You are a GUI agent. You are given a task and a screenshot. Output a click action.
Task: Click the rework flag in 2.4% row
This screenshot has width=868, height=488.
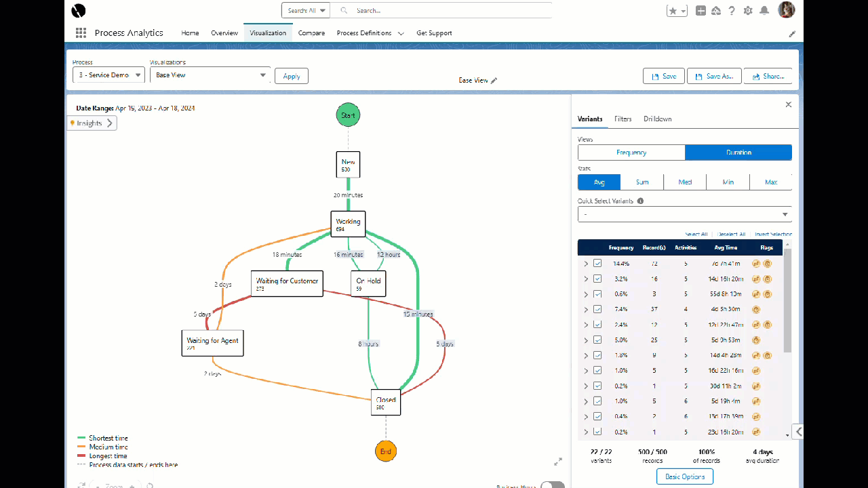(756, 325)
